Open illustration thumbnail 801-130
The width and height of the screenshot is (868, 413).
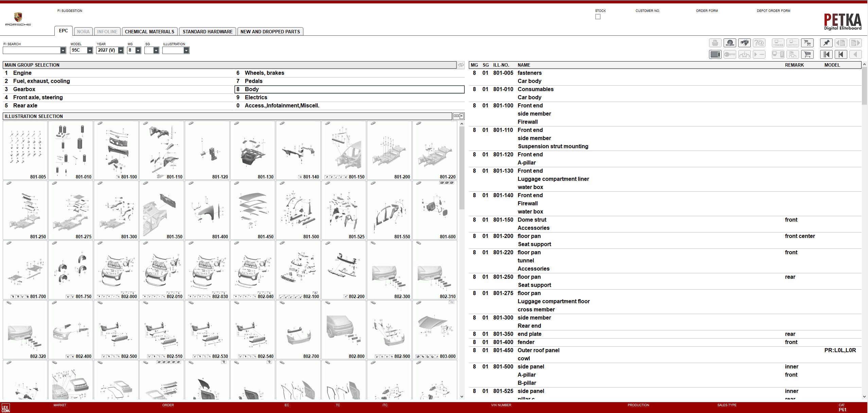pyautogui.click(x=253, y=150)
